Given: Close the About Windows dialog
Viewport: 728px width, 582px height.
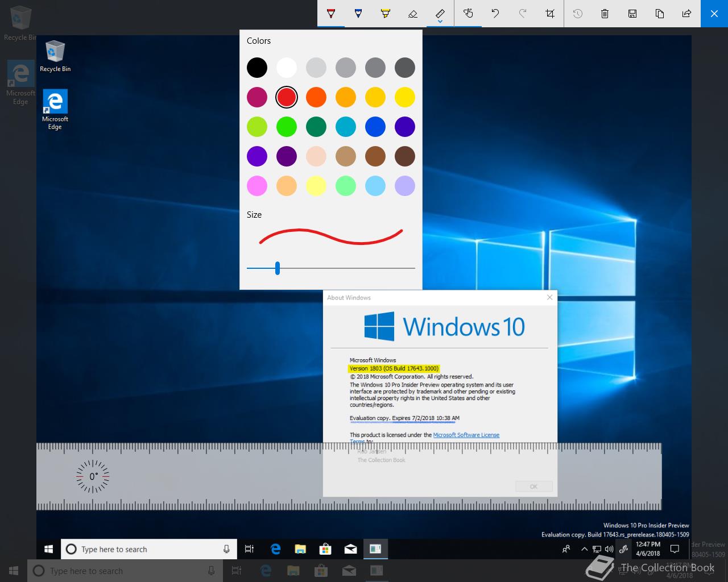Looking at the screenshot, I should (x=549, y=297).
